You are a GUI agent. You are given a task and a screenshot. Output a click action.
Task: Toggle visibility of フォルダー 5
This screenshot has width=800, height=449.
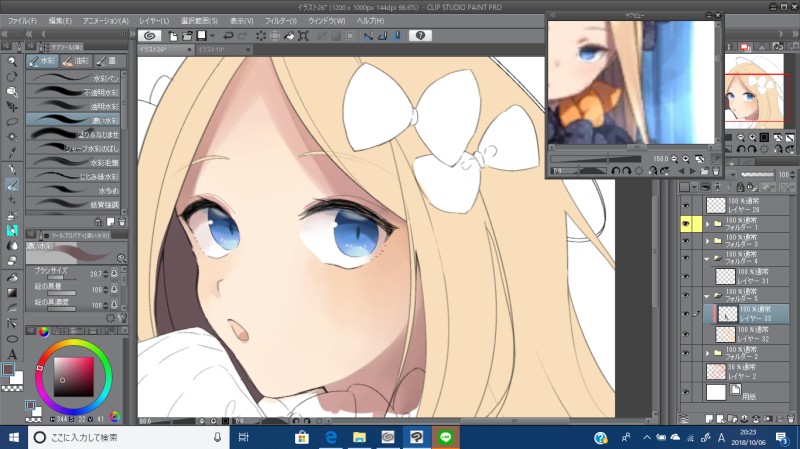pos(686,295)
